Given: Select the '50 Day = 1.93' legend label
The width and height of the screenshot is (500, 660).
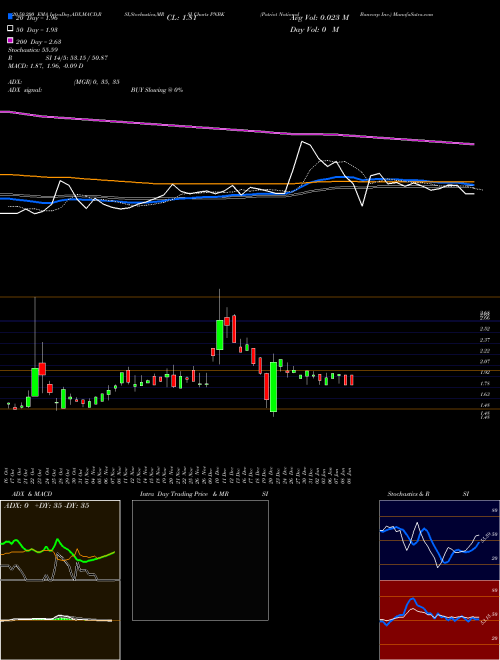Looking at the screenshot, I should (37, 30).
